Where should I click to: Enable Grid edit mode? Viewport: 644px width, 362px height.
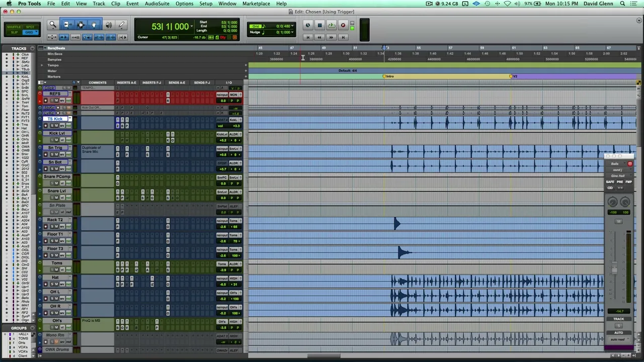pyautogui.click(x=30, y=32)
